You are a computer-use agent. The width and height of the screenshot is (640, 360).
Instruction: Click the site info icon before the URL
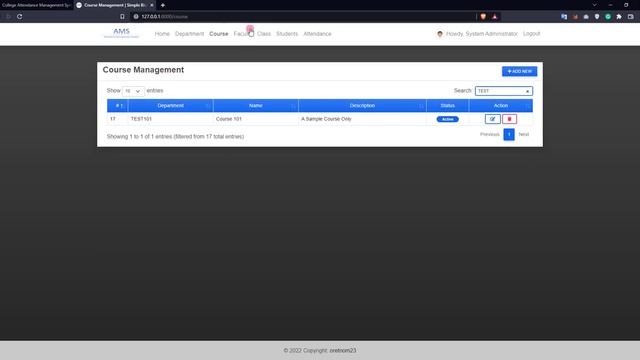(x=136, y=16)
